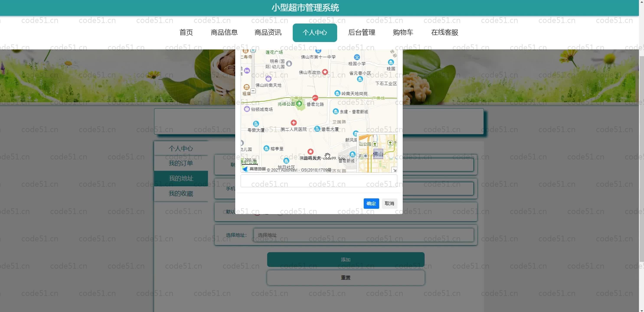Click the 岭南天地尚苑 building marker

coord(337,93)
